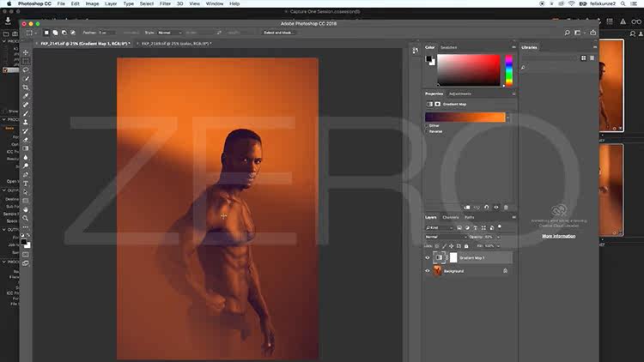Open the Image menu
Screen dimensions: 644x362
pos(92,3)
